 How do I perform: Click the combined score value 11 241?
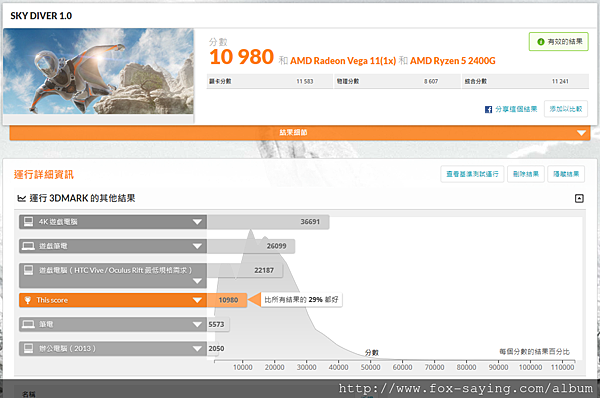(560, 82)
